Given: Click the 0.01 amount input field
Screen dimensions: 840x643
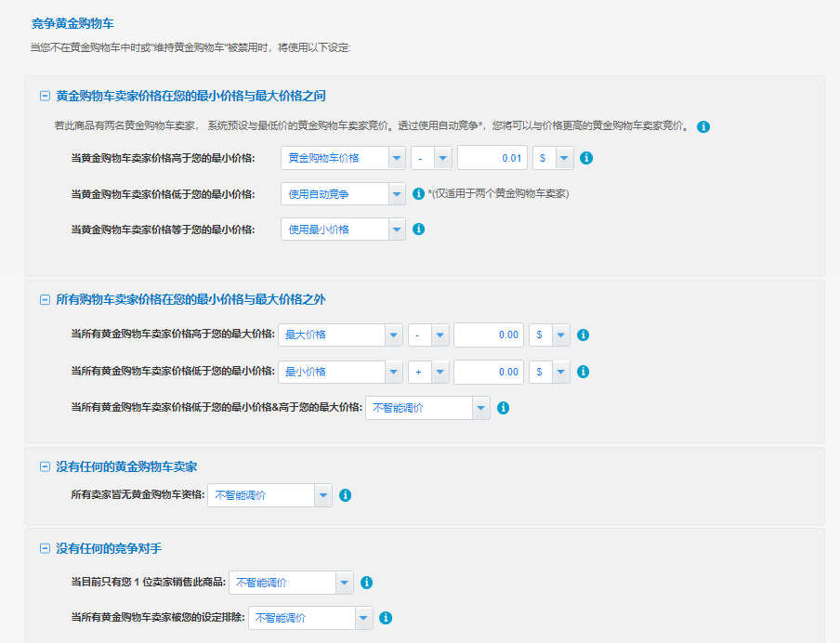Looking at the screenshot, I should coord(492,158).
